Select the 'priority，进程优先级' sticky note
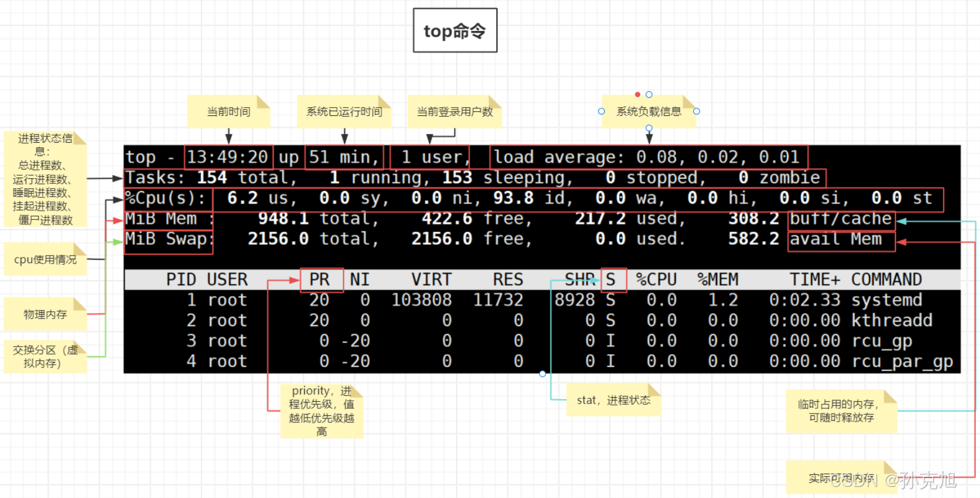The image size is (980, 498). [x=322, y=411]
